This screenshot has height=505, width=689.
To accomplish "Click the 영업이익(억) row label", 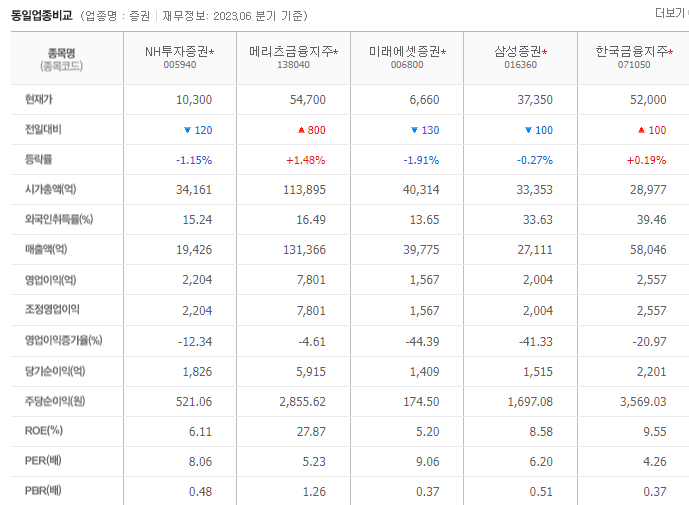I will 51,280.
